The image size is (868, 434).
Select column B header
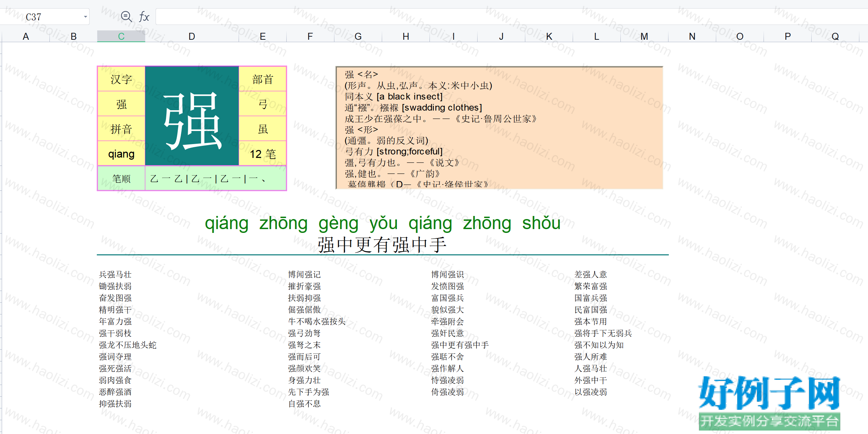73,36
